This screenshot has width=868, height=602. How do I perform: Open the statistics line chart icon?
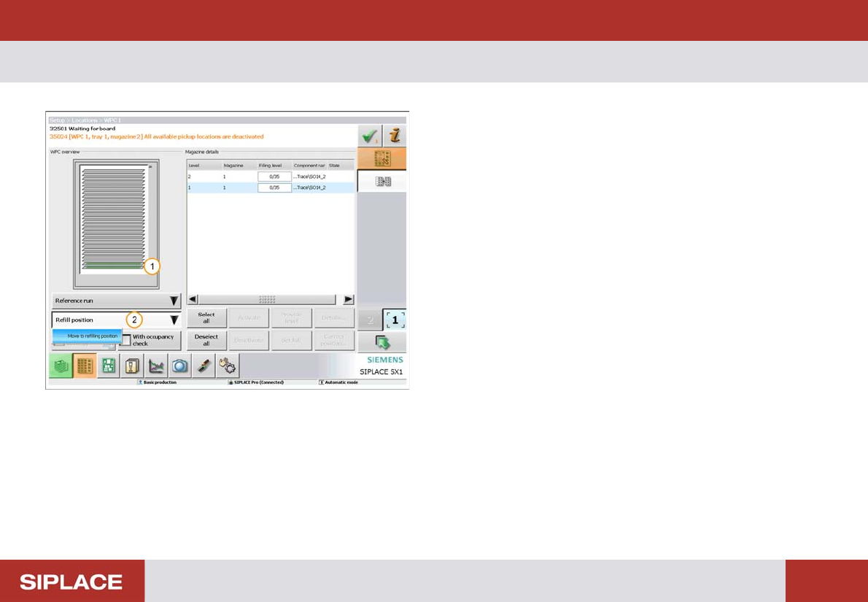tap(157, 366)
